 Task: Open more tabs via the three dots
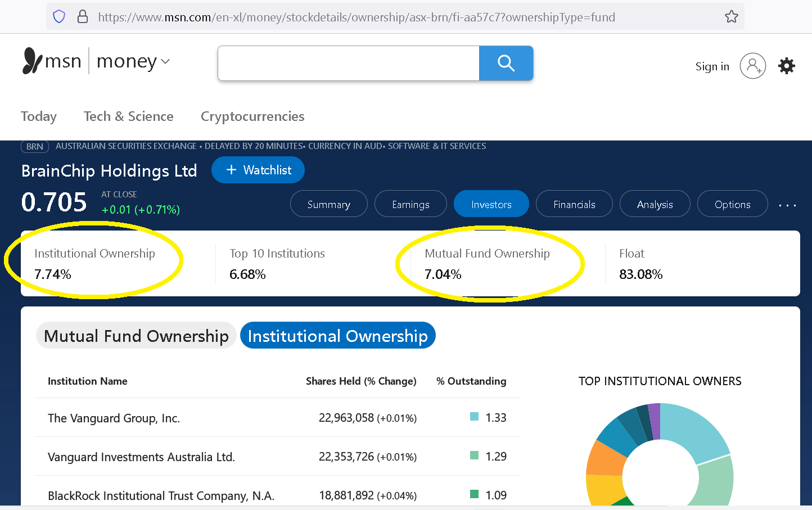[x=787, y=205]
